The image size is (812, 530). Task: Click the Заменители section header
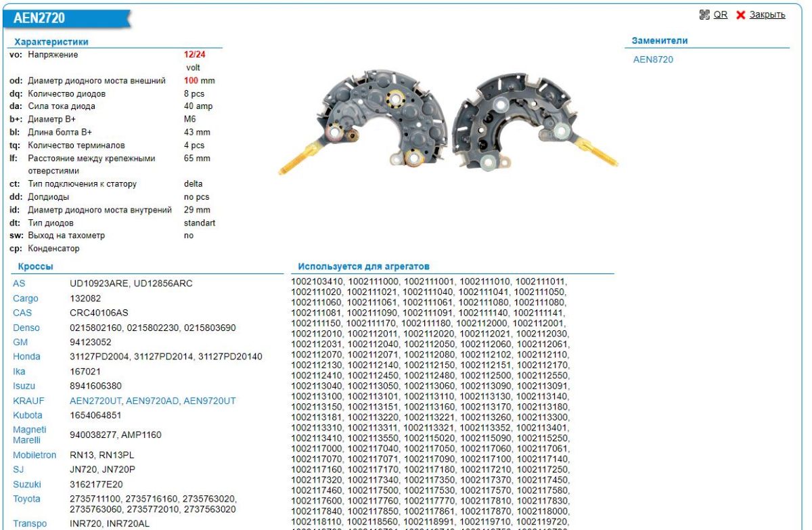tap(660, 41)
